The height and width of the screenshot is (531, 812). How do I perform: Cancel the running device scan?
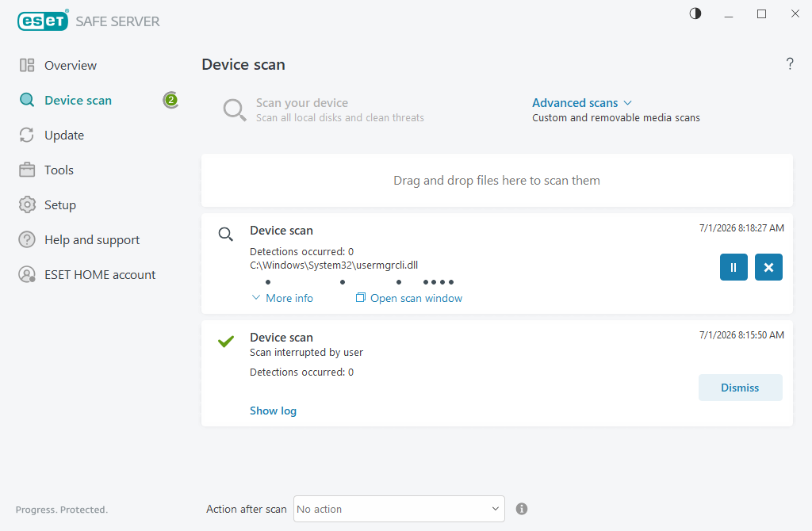pyautogui.click(x=768, y=267)
